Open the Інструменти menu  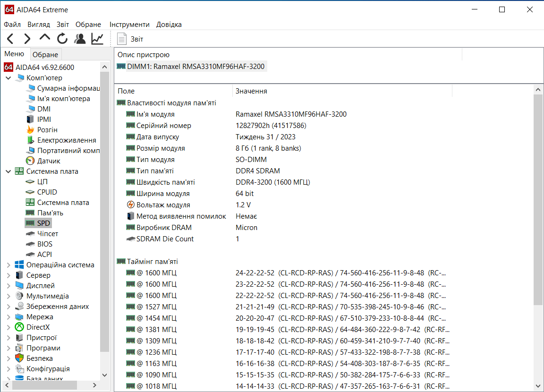coord(129,24)
